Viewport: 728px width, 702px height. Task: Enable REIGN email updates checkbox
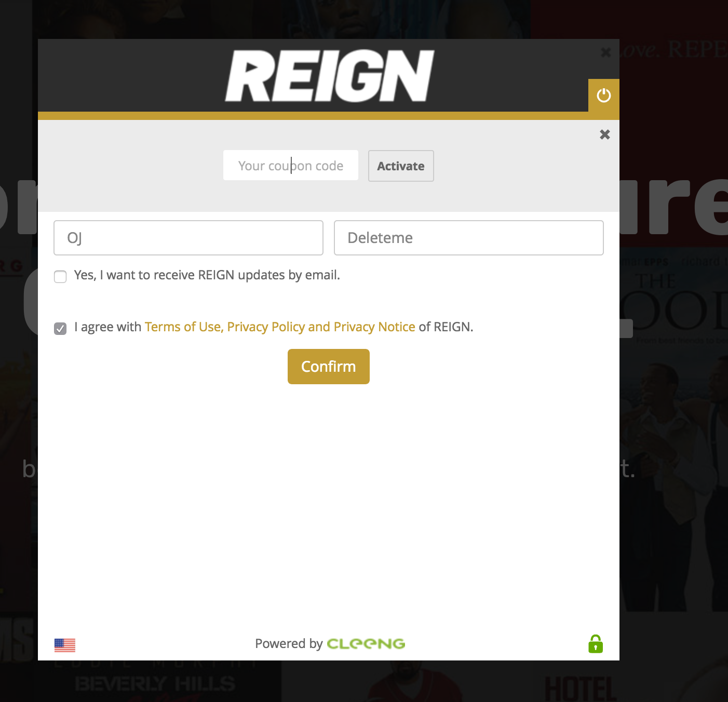tap(60, 277)
